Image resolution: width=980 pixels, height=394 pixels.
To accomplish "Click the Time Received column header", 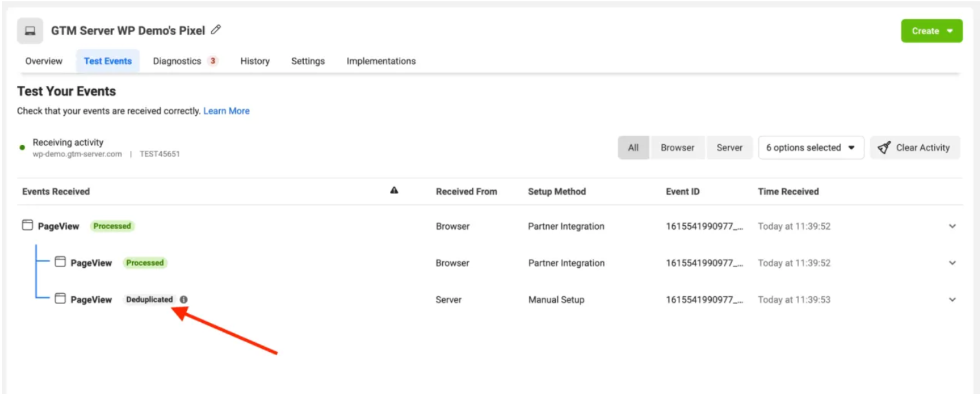I will (x=788, y=192).
